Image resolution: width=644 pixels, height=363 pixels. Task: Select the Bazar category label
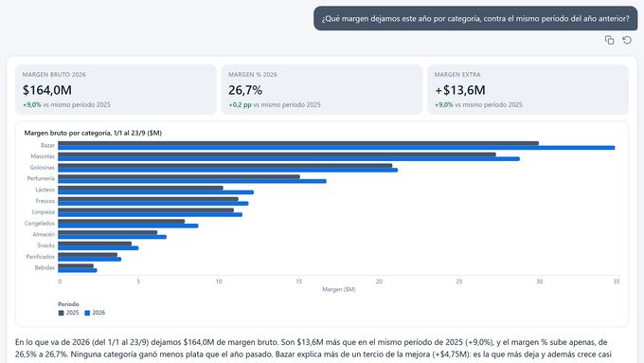pos(47,145)
